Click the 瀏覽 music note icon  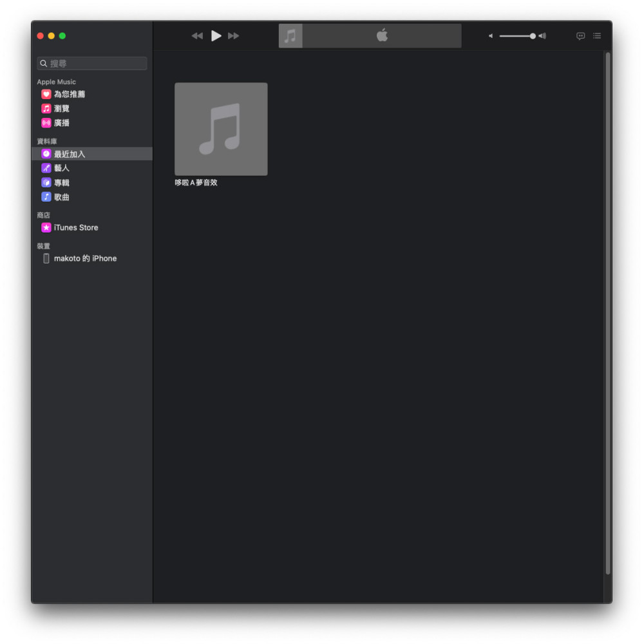tap(46, 109)
